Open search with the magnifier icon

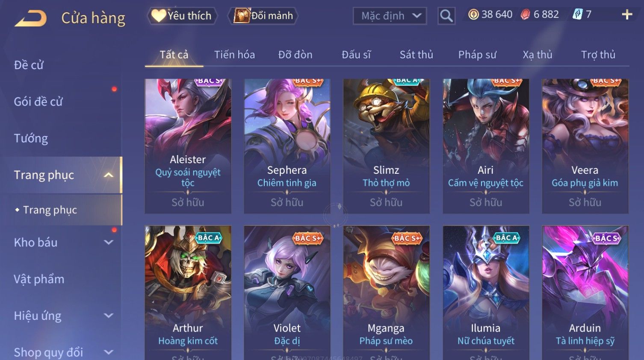(x=446, y=16)
